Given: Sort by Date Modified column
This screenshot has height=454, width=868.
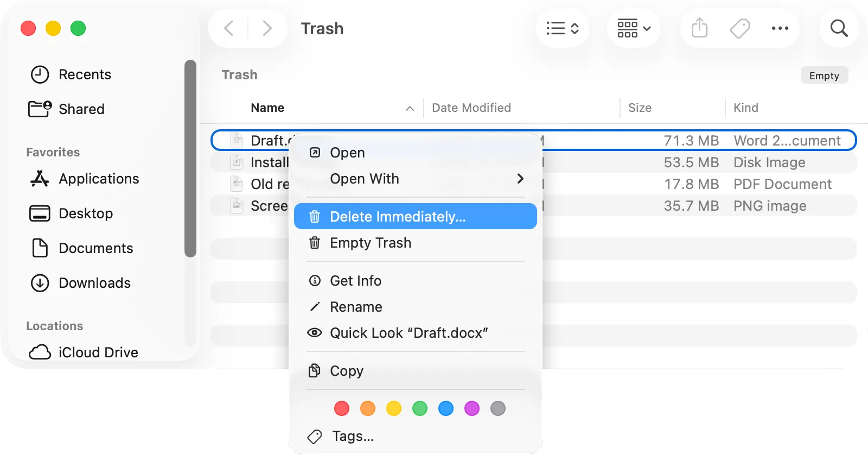Looking at the screenshot, I should (471, 108).
